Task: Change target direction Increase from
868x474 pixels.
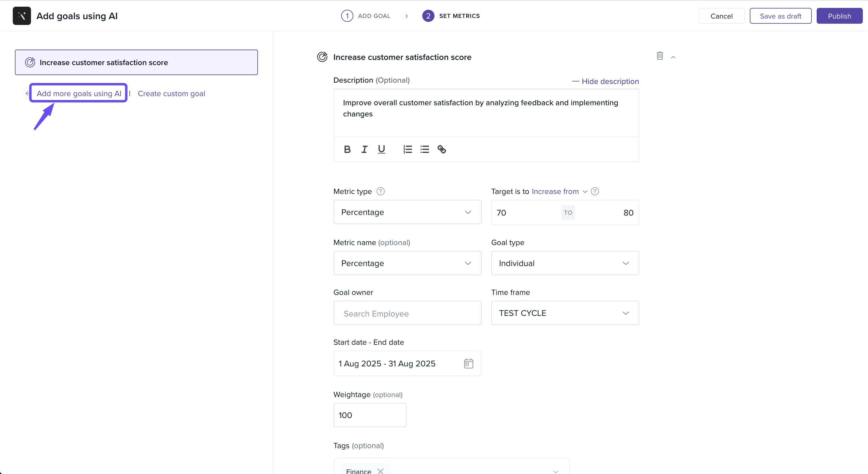Action: click(559, 192)
